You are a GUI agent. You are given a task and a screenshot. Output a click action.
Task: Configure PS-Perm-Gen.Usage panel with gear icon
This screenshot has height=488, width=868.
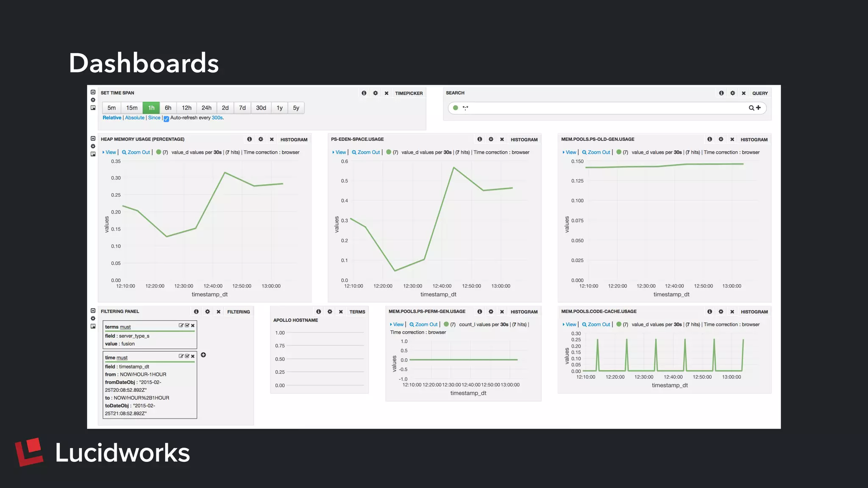[x=491, y=312]
